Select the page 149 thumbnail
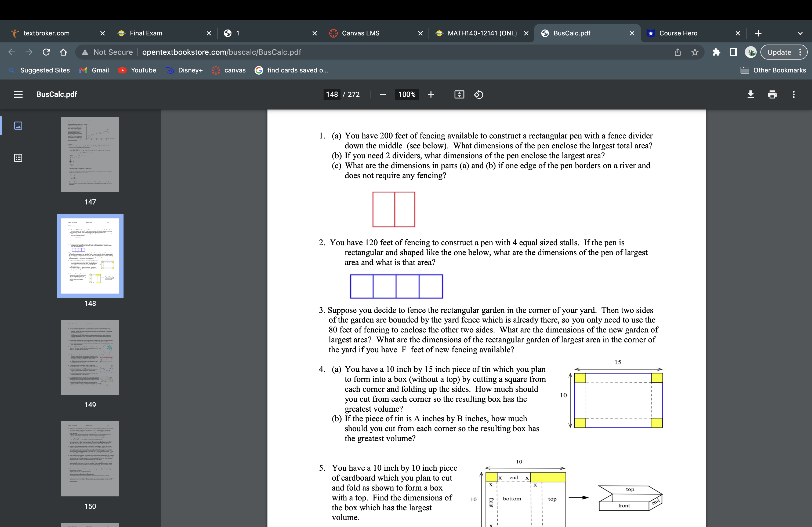 [90, 357]
